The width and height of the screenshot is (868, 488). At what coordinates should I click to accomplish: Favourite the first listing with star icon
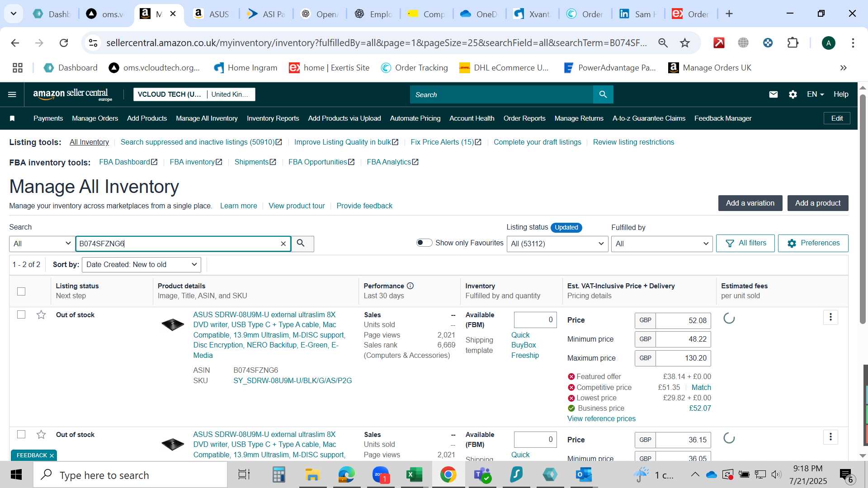coord(41,315)
